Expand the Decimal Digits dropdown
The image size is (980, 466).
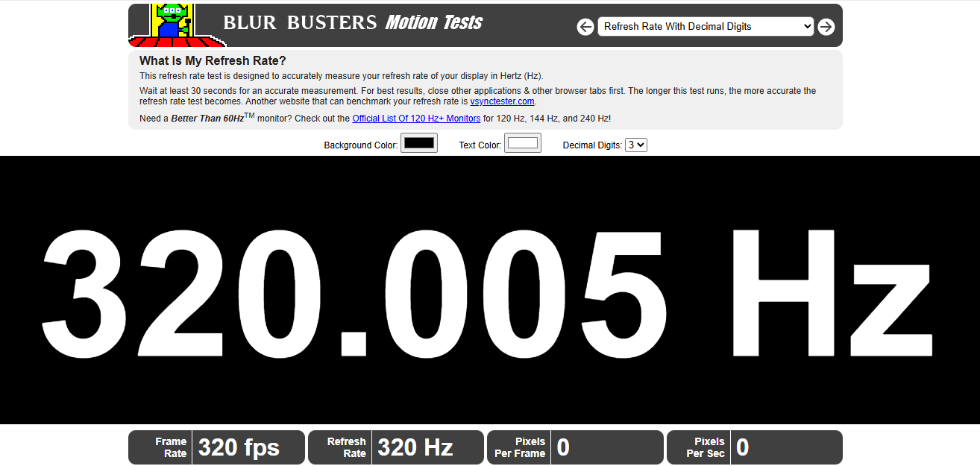[x=636, y=145]
